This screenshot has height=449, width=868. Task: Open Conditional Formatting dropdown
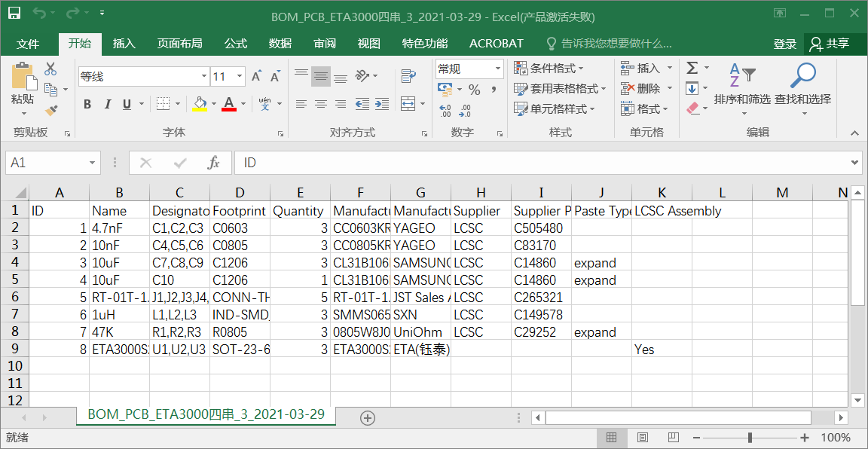549,68
